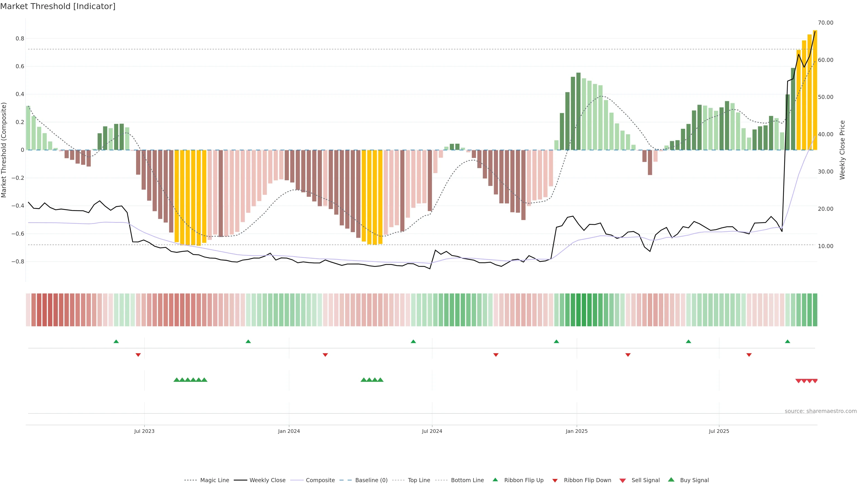Click the first green ribbon flip up marker
Image resolution: width=868 pixels, height=488 pixels.
[x=116, y=342]
